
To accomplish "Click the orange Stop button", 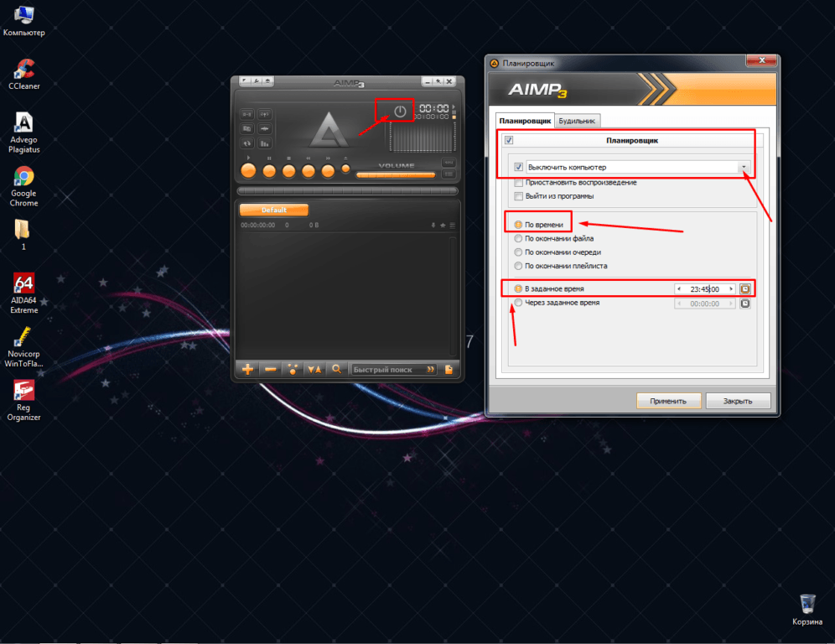I will click(288, 171).
